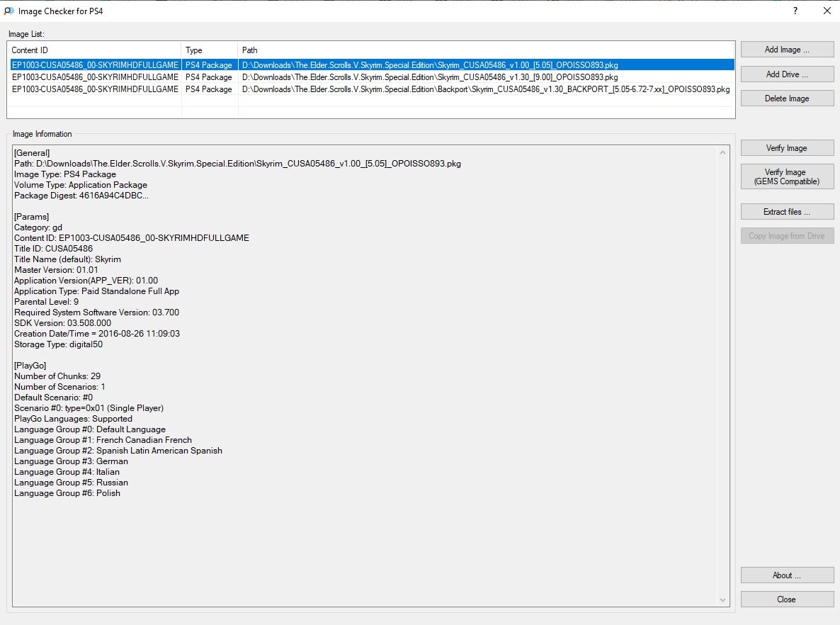The image size is (840, 625).
Task: Click the Delete Image button
Action: (x=787, y=98)
